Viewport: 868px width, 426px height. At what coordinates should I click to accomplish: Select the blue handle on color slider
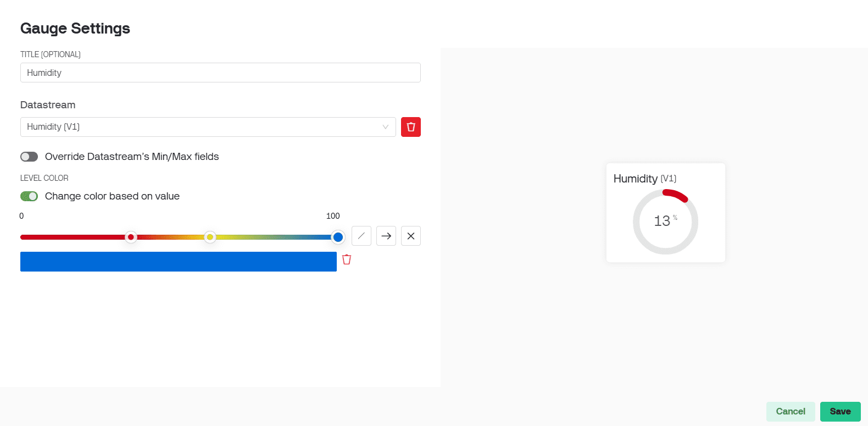[338, 237]
